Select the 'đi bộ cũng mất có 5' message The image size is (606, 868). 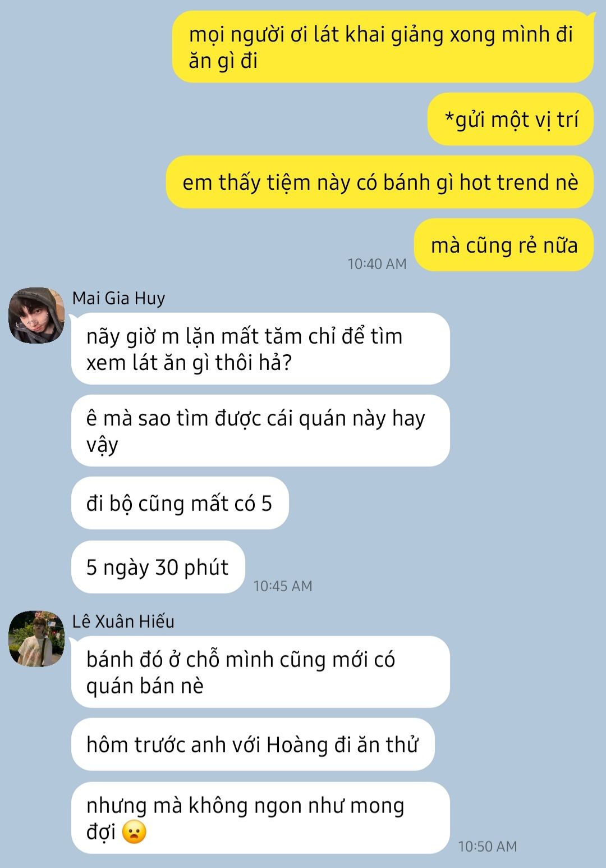[180, 503]
